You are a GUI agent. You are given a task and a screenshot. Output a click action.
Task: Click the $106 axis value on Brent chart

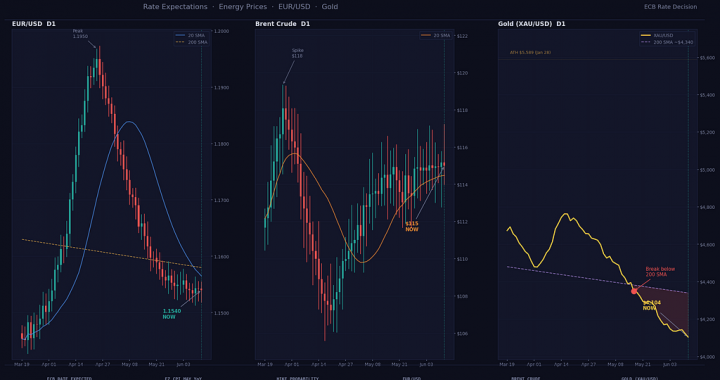click(x=462, y=334)
